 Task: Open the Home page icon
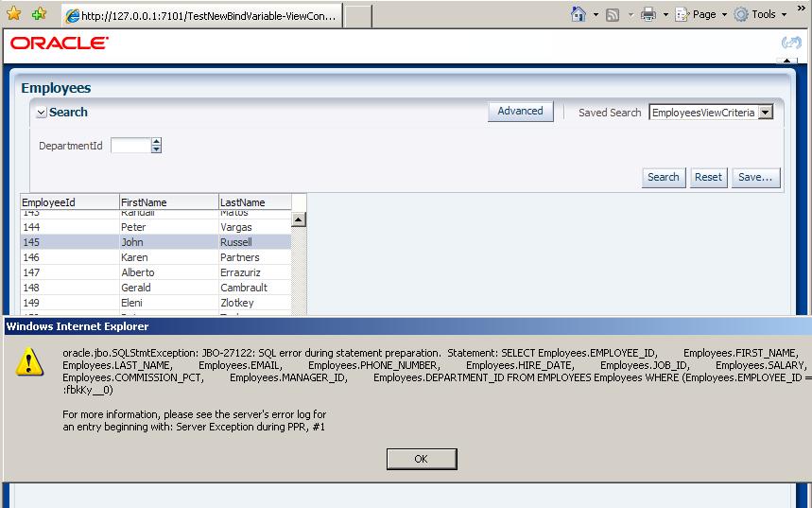tap(578, 14)
